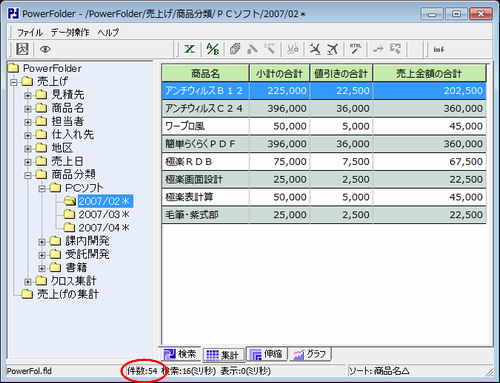Collapse the PCソフト folder node
Viewport: 500px width, 383px height.
tap(42, 189)
